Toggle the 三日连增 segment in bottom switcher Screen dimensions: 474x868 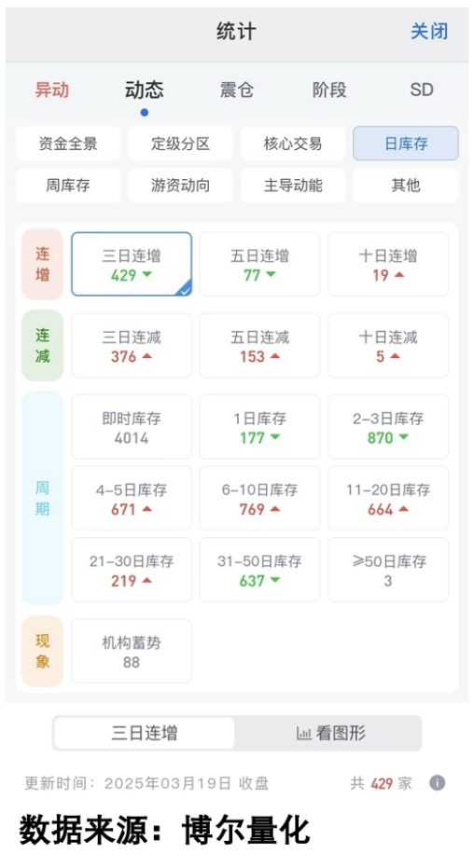(144, 734)
